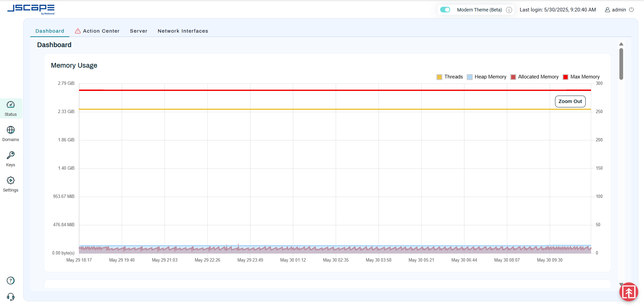Click the Zoom Out button
The width and height of the screenshot is (644, 306).
pos(570,101)
